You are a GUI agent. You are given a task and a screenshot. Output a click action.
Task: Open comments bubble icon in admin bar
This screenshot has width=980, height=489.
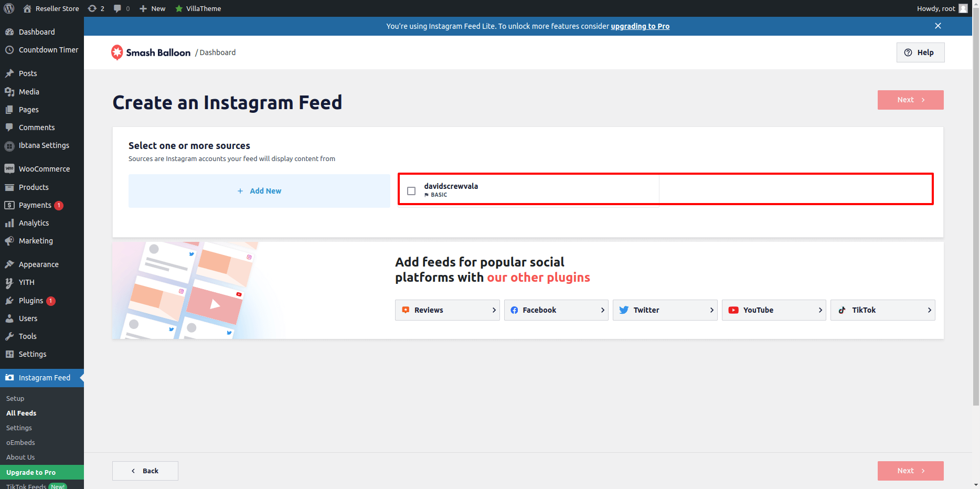118,8
